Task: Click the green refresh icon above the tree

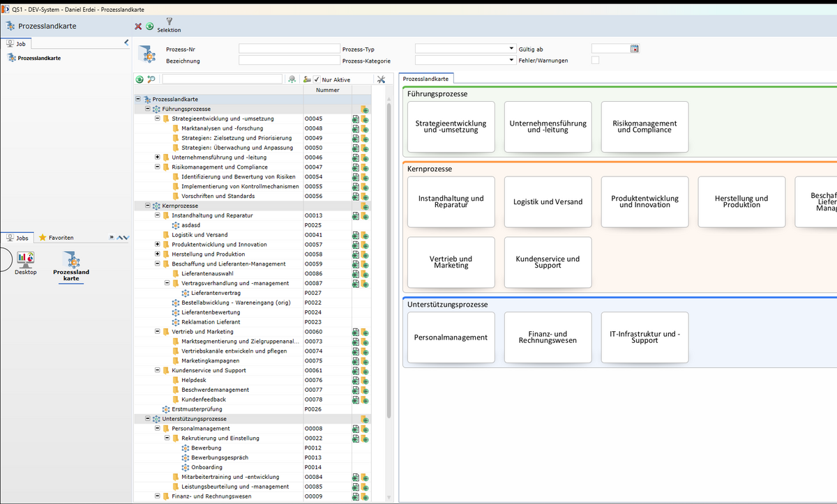Action: click(139, 79)
